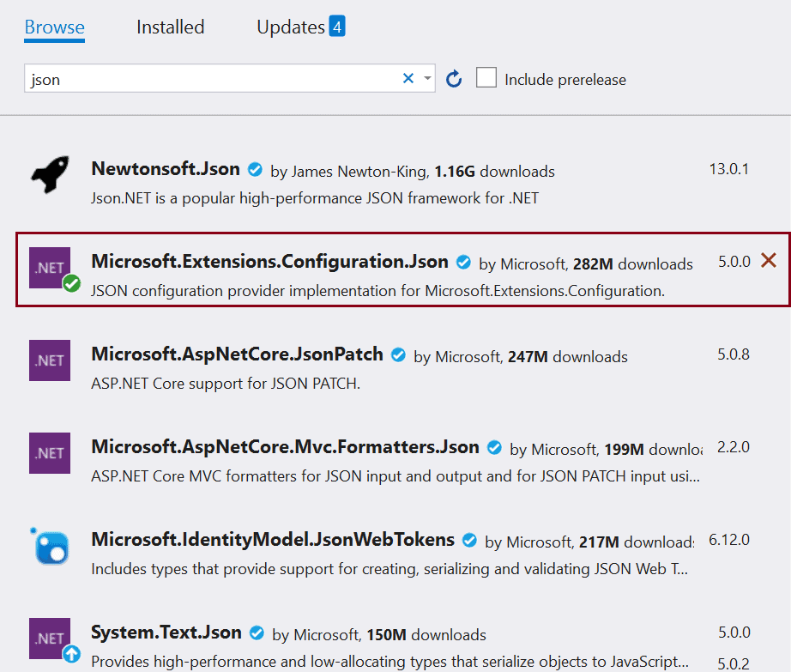Image resolution: width=791 pixels, height=672 pixels.
Task: Open the Updates tab
Action: pyautogui.click(x=290, y=27)
